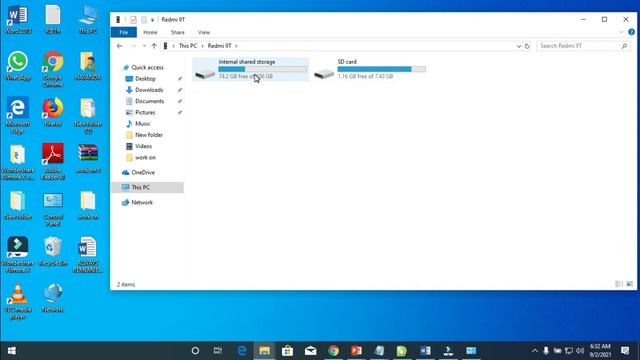Viewport: 640px width, 360px height.
Task: Open Microsoft Edge desktop shortcut
Action: [18, 115]
